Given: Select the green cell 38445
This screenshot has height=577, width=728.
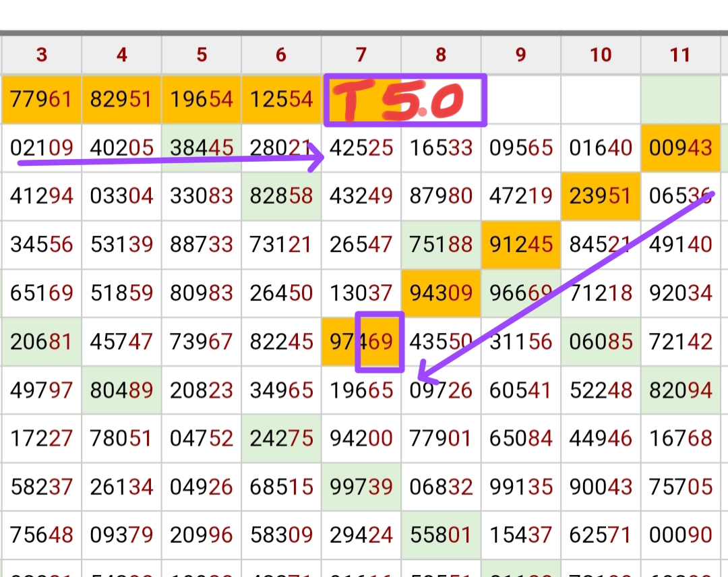Looking at the screenshot, I should [202, 148].
